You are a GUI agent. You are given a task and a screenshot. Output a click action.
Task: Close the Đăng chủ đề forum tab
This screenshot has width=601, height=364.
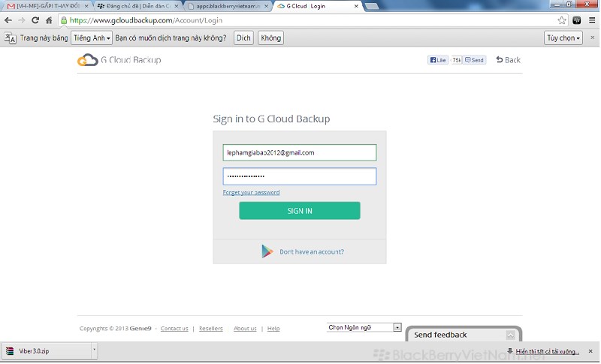[177, 6]
